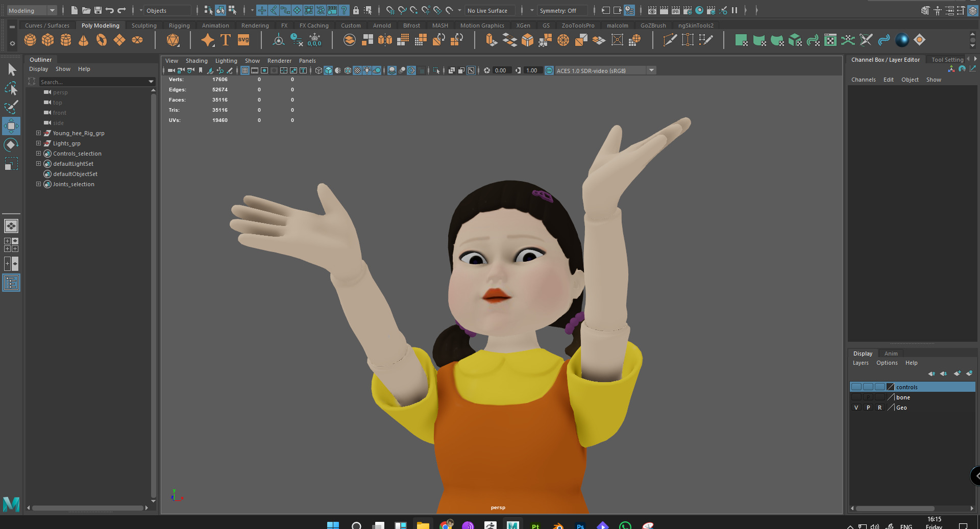Open the Modeling menu set dropdown
The image size is (980, 529).
31,10
